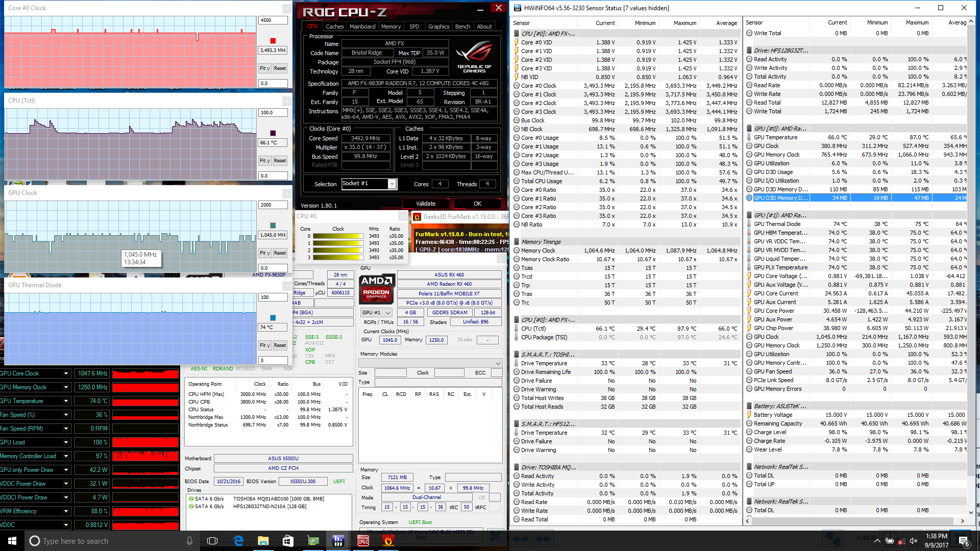The width and height of the screenshot is (980, 551).
Task: Click Validate button in CPU-Z
Action: tap(426, 204)
